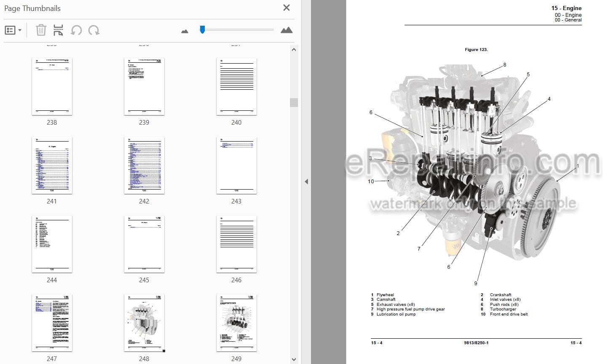603x364 pixels.
Task: Click legend entry 'Push rods (x8)'
Action: tap(504, 305)
